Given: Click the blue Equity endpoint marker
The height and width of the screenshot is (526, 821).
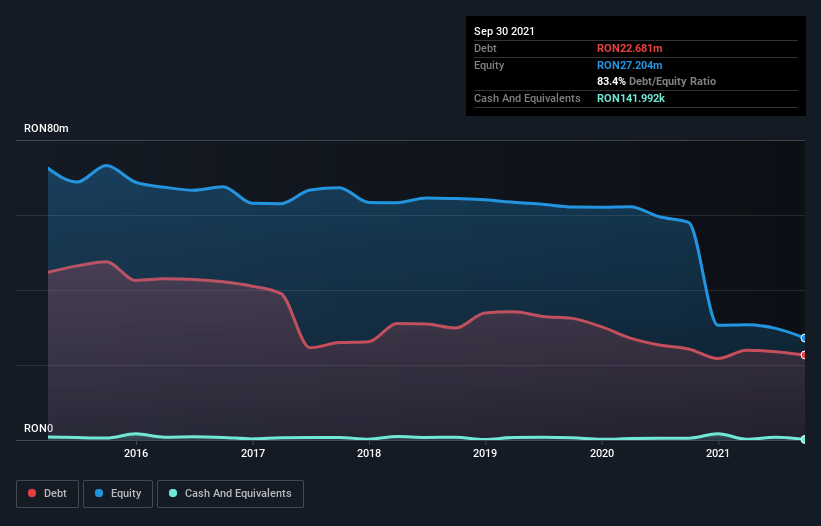Looking at the screenshot, I should (x=804, y=338).
